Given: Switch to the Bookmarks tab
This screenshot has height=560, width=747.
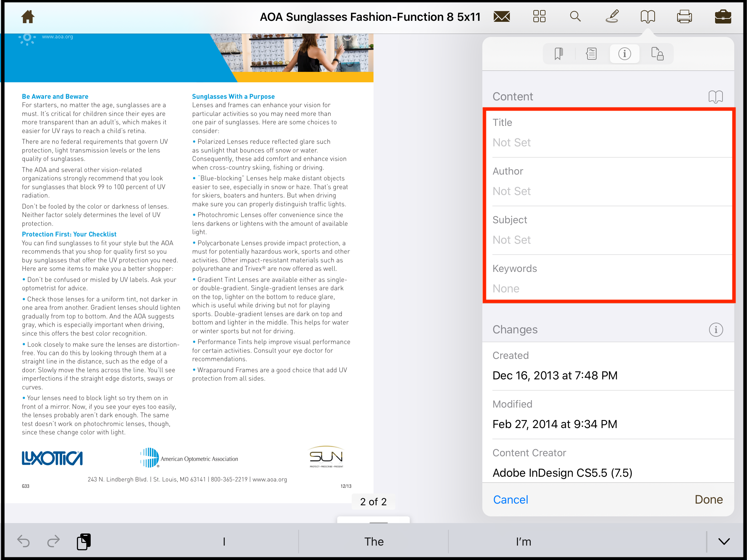Looking at the screenshot, I should (x=558, y=53).
